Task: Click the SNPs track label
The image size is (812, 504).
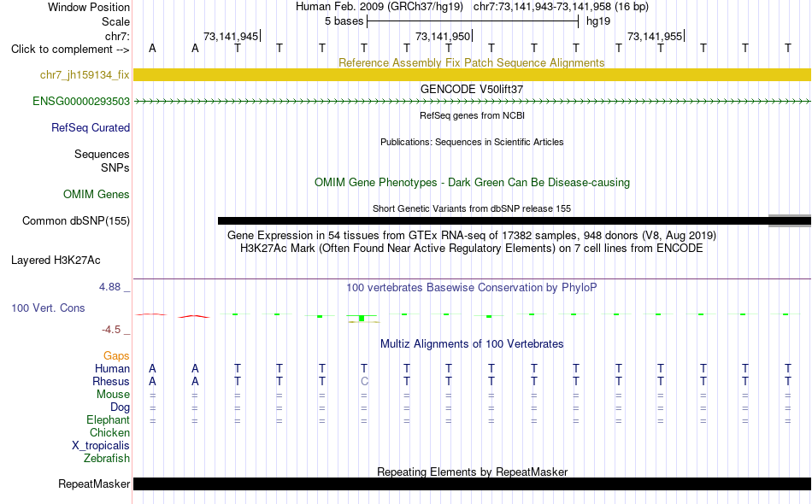Action: (115, 168)
